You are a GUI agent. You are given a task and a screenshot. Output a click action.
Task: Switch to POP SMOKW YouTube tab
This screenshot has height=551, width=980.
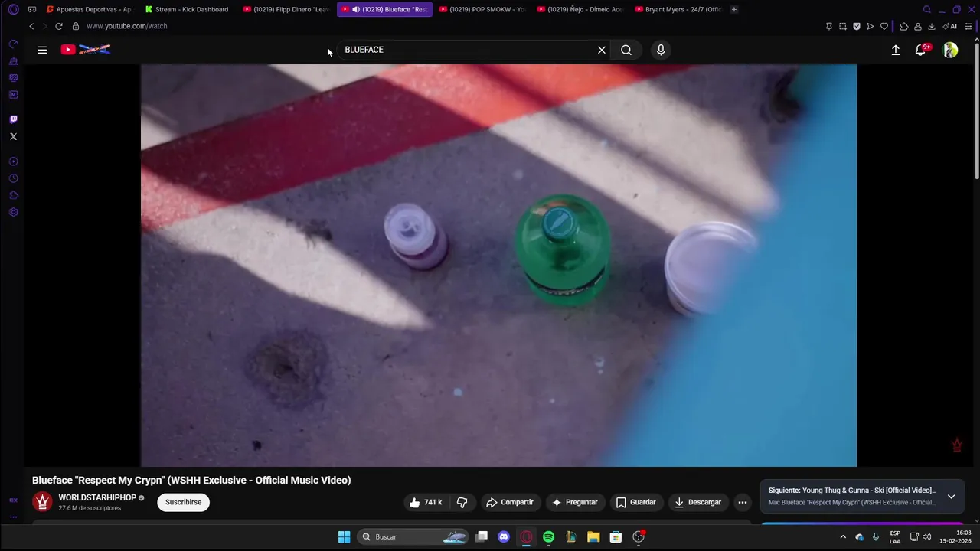click(482, 9)
